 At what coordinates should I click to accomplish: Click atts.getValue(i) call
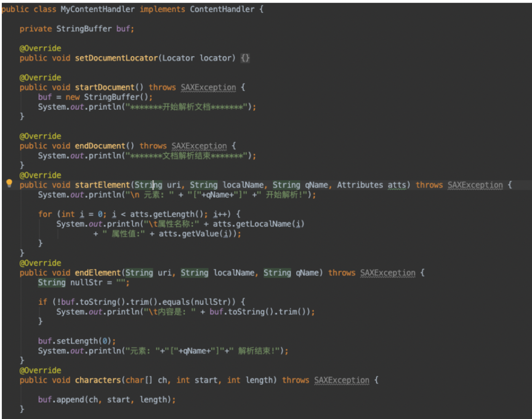click(x=197, y=234)
